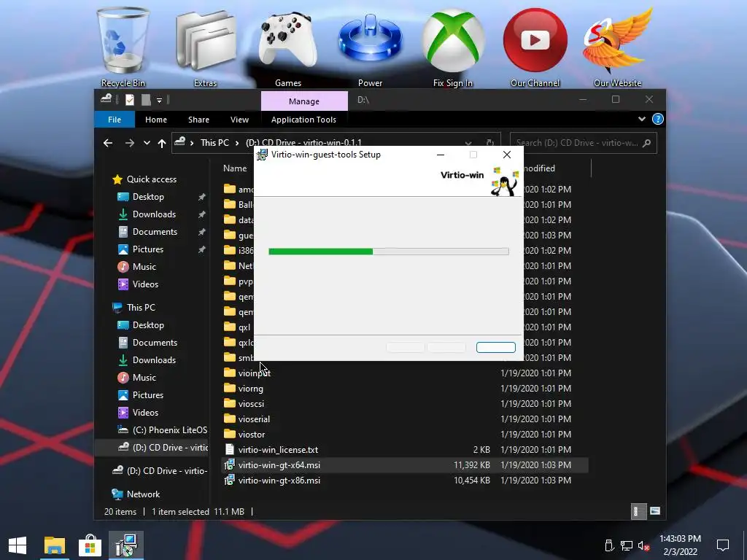The image size is (747, 560).
Task: Click the Name column header
Action: click(x=235, y=168)
